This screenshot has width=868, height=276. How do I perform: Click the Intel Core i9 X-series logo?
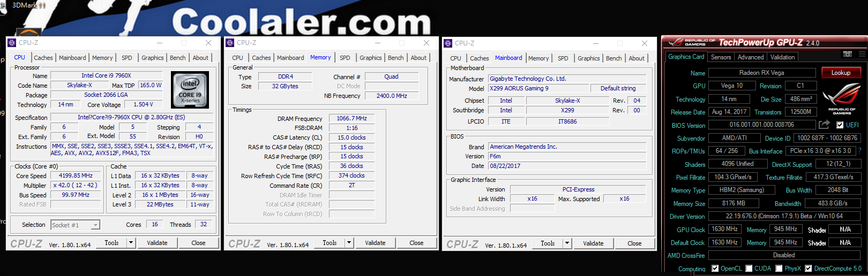click(x=190, y=89)
